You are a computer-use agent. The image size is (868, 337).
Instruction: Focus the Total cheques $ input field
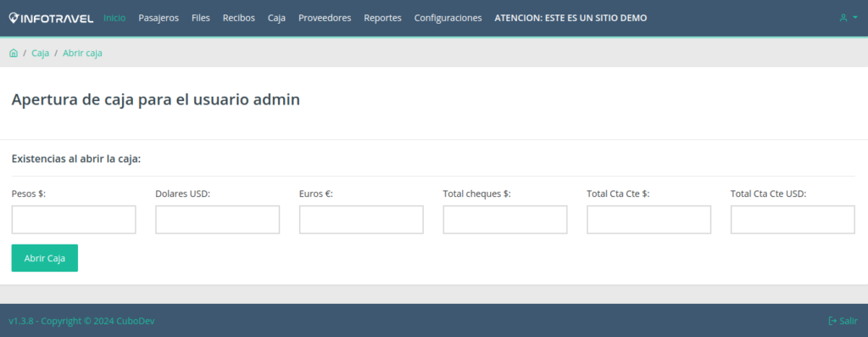(505, 220)
